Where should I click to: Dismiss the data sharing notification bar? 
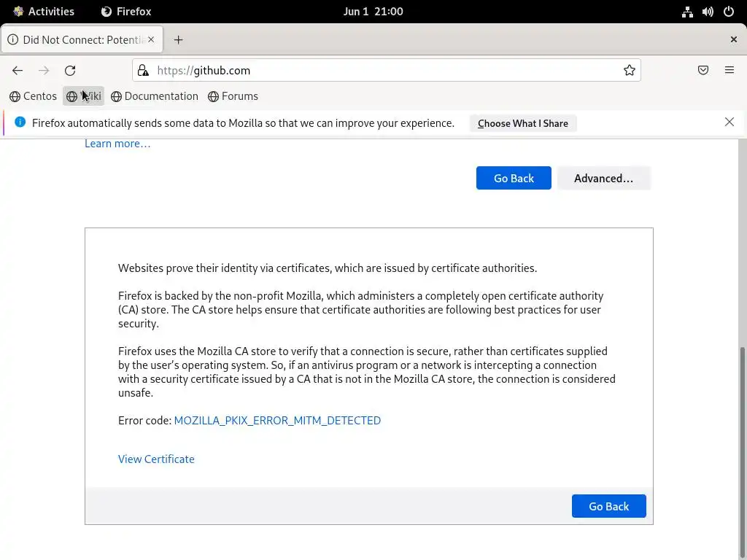tap(729, 122)
